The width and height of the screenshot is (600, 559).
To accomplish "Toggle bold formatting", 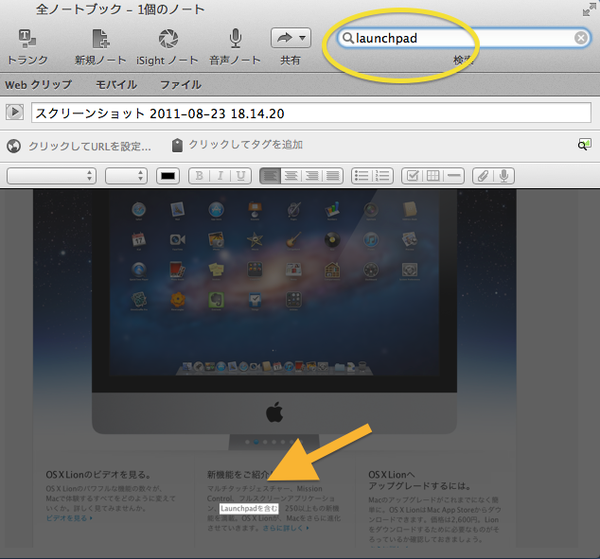I will point(199,176).
